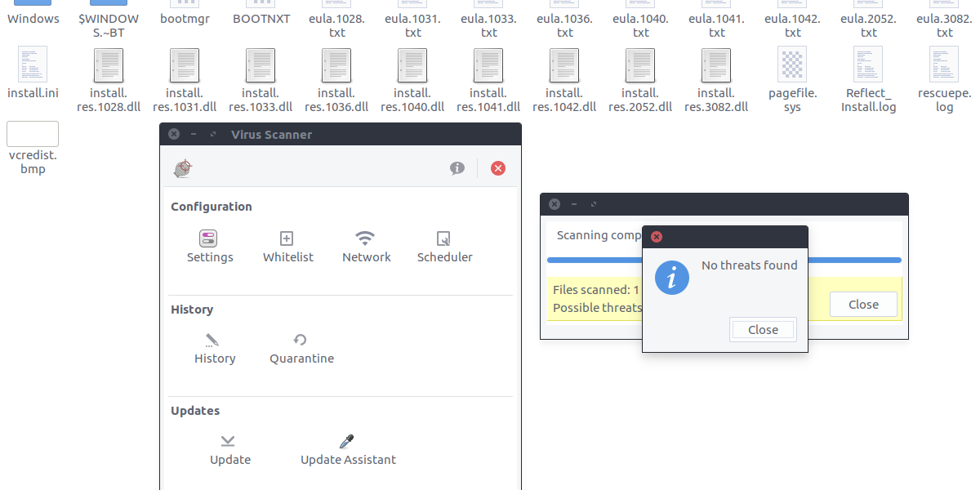Select the BOOTNXT file label

point(261,18)
